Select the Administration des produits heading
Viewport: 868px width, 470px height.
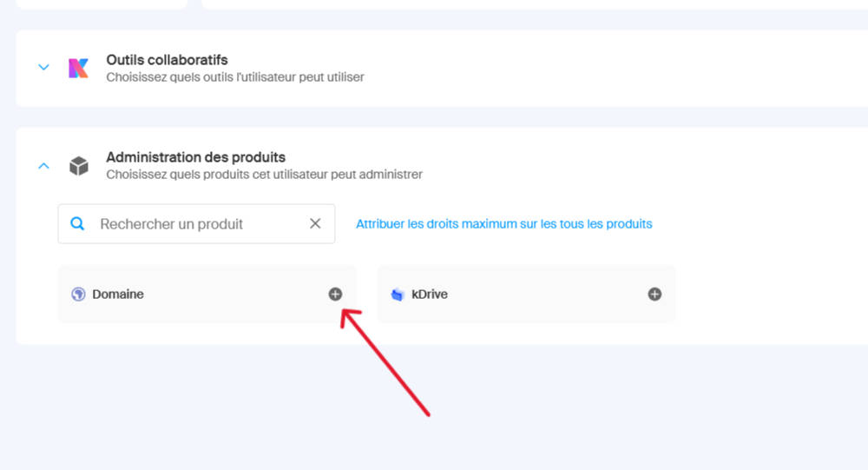click(x=195, y=157)
